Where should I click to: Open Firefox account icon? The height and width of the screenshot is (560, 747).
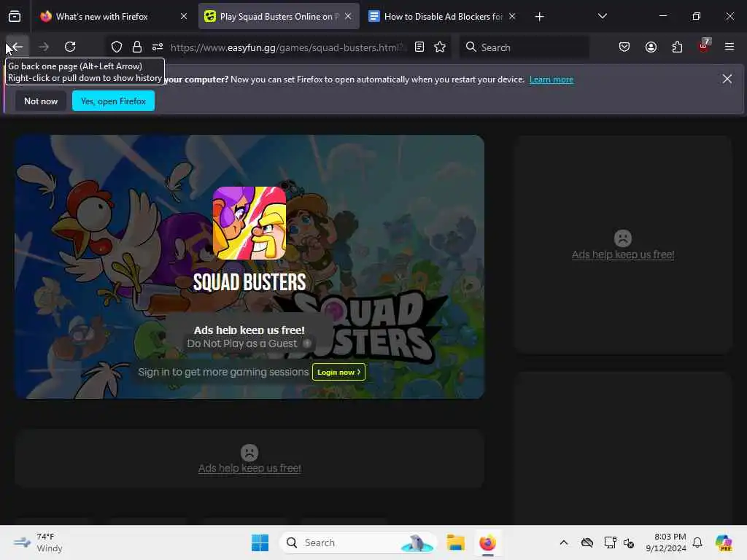(x=651, y=47)
